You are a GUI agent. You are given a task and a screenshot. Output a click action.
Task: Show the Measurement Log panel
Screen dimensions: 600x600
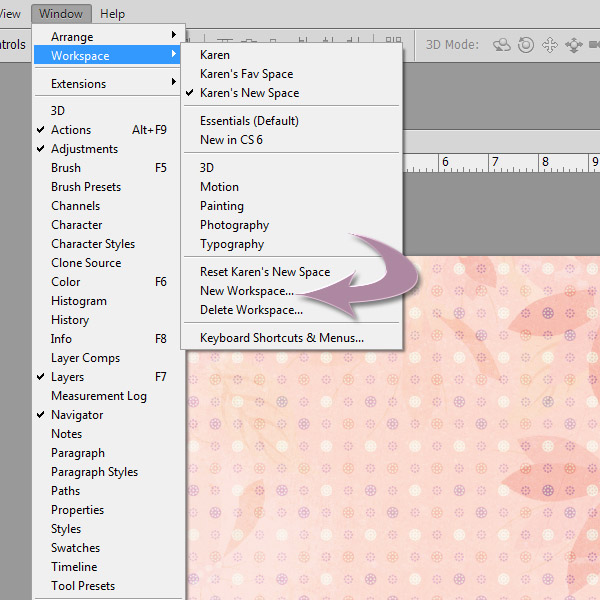[x=107, y=396]
